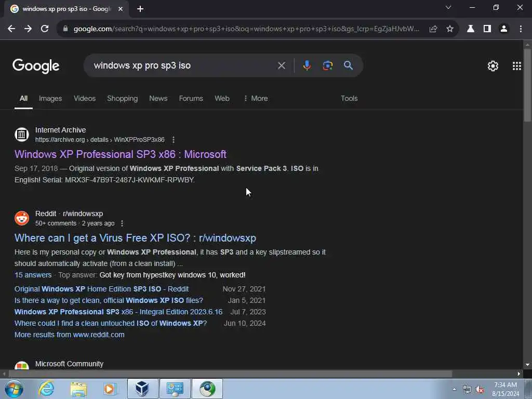Go back using the browser back arrow
Viewport: 532px width, 399px height.
11,29
